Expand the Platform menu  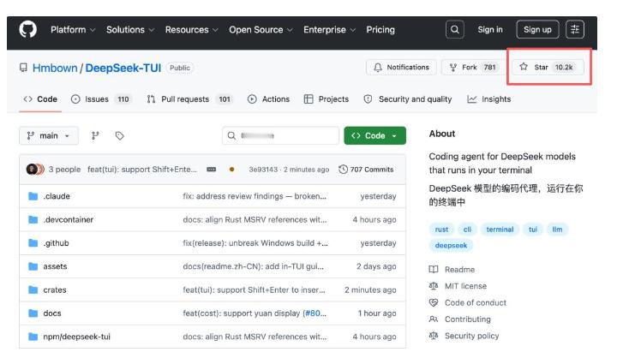click(x=73, y=29)
